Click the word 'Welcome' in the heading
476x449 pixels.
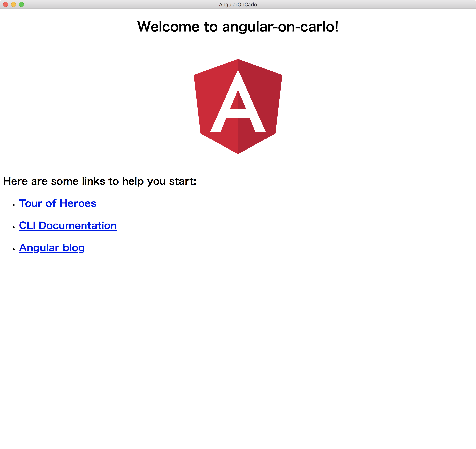(168, 27)
